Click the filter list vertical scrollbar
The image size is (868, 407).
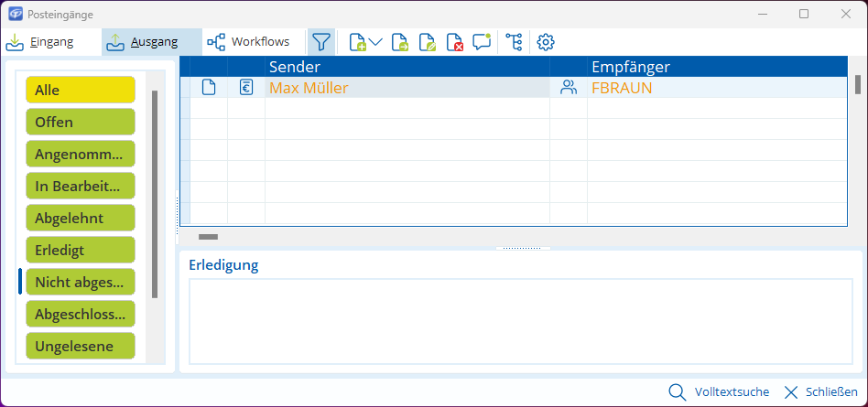155,194
